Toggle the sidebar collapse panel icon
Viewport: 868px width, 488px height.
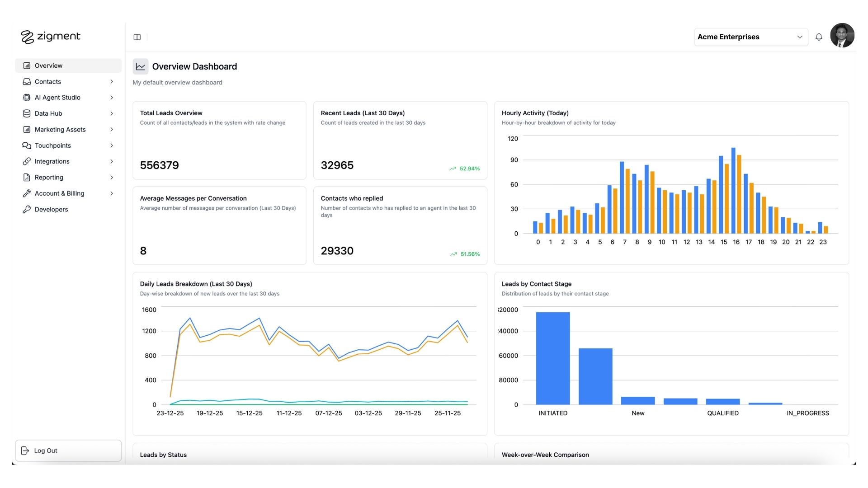137,37
